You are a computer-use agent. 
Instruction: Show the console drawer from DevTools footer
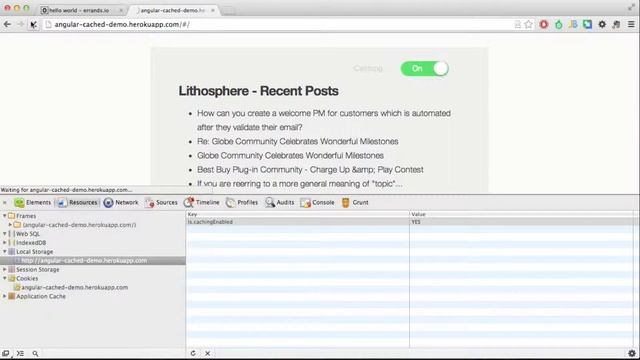(x=20, y=353)
